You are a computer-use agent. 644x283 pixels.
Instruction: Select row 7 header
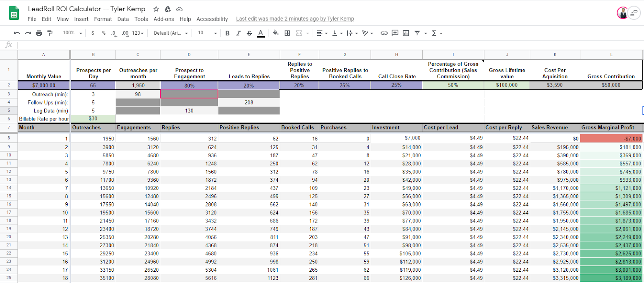pyautogui.click(x=9, y=127)
